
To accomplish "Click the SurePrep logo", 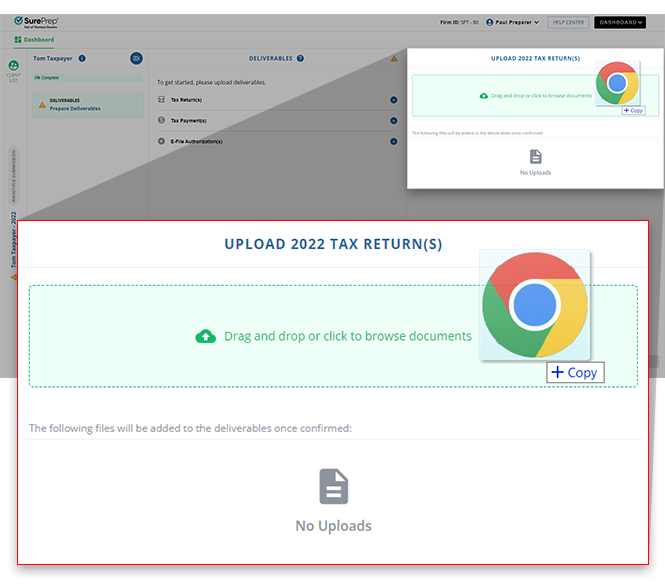I will tap(36, 22).
